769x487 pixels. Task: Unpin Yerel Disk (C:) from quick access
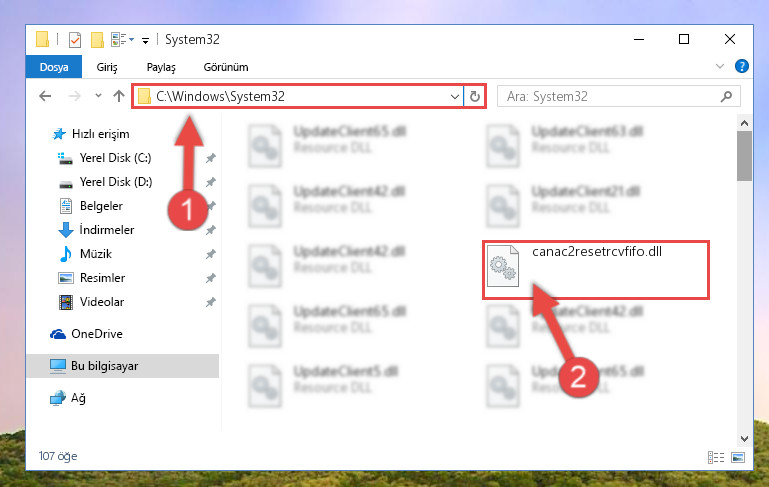point(210,158)
